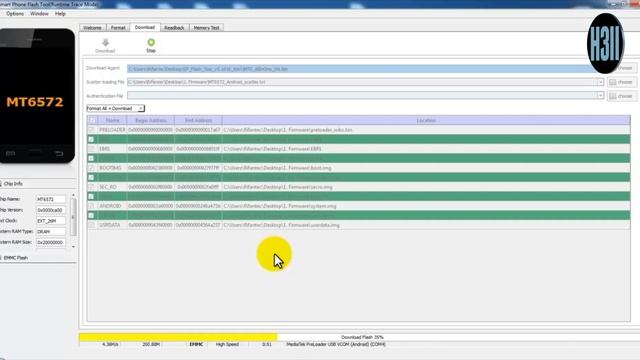This screenshot has height=360, width=640.
Task: Click the RAM Type field DRAM
Action: pos(51,231)
